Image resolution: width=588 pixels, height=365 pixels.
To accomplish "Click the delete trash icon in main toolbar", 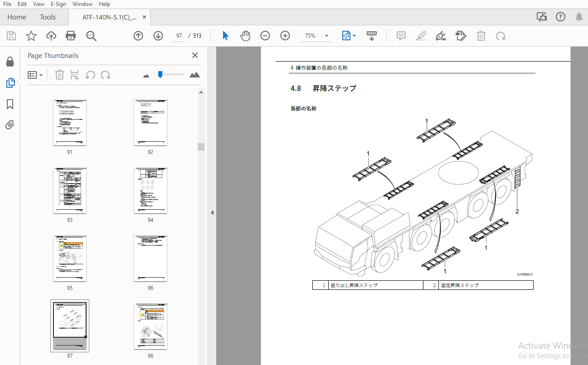I will 481,36.
